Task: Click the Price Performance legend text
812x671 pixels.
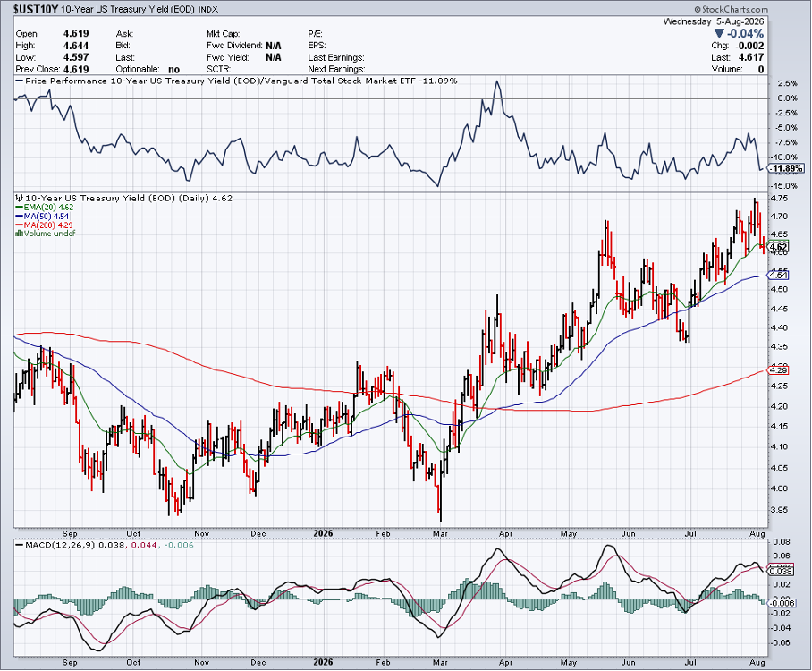Action: 241,81
